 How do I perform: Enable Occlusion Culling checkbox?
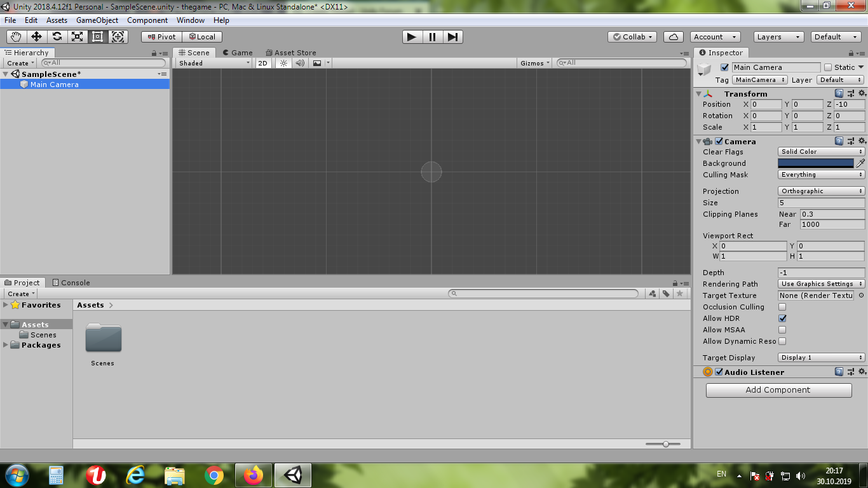pyautogui.click(x=782, y=307)
